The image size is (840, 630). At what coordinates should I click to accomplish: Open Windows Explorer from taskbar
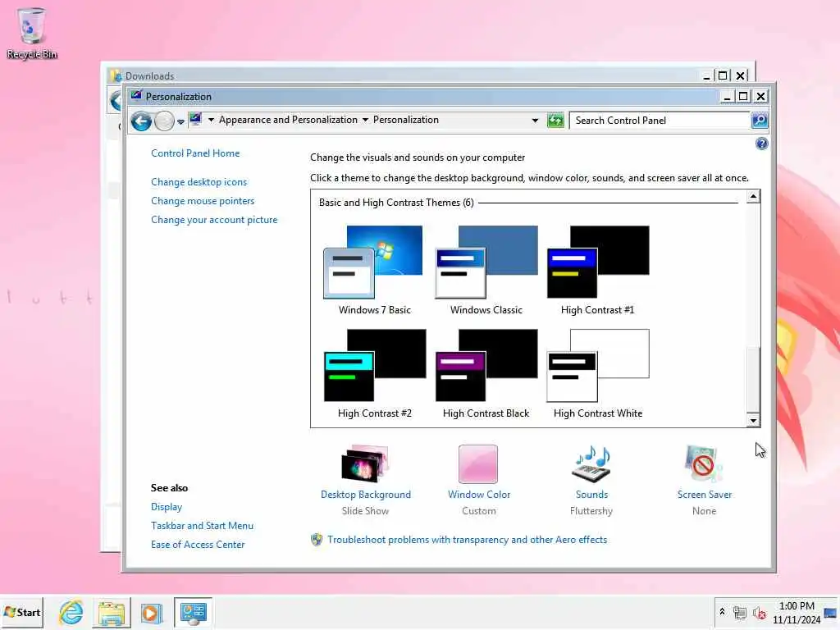click(x=111, y=612)
